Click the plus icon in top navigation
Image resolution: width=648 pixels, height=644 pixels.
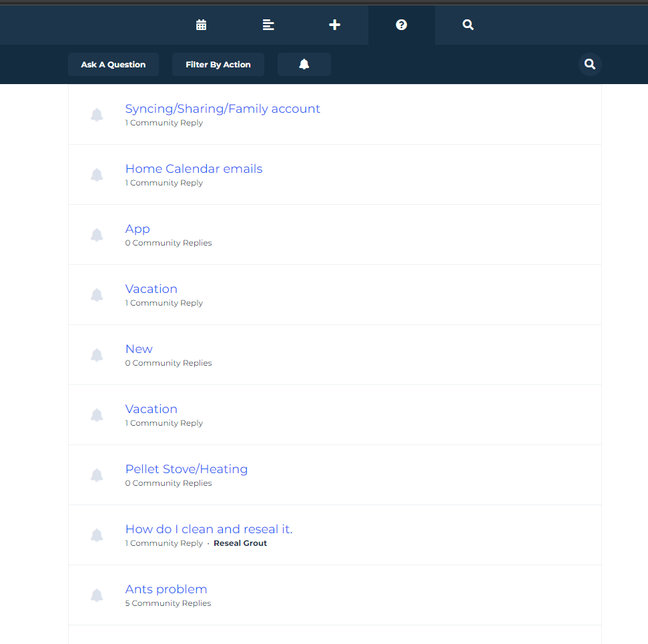[335, 25]
